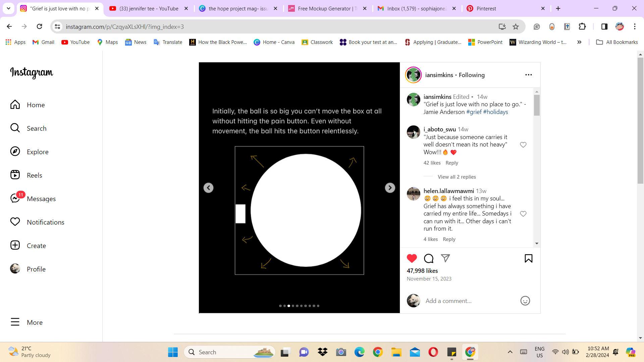Screen dimensions: 644x362
Task: Switch to the jennifer tee YouTube tab
Action: [149, 9]
